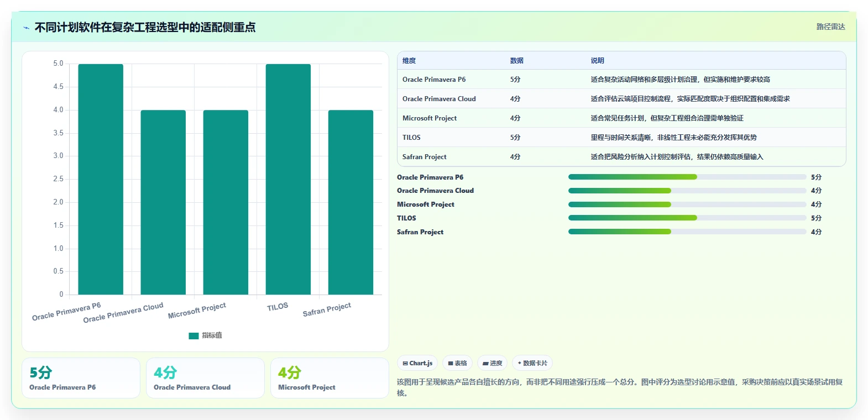Click the 路径雷达 label in the header
This screenshot has height=420, width=868.
831,27
